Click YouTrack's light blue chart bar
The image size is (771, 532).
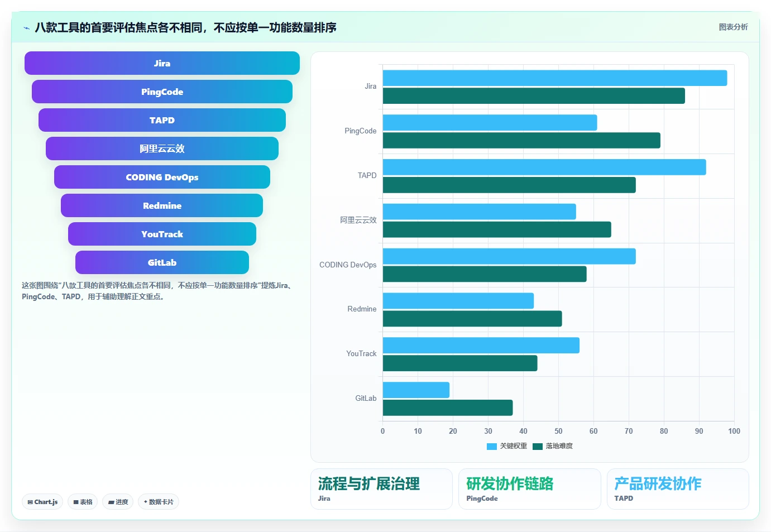tap(481, 346)
